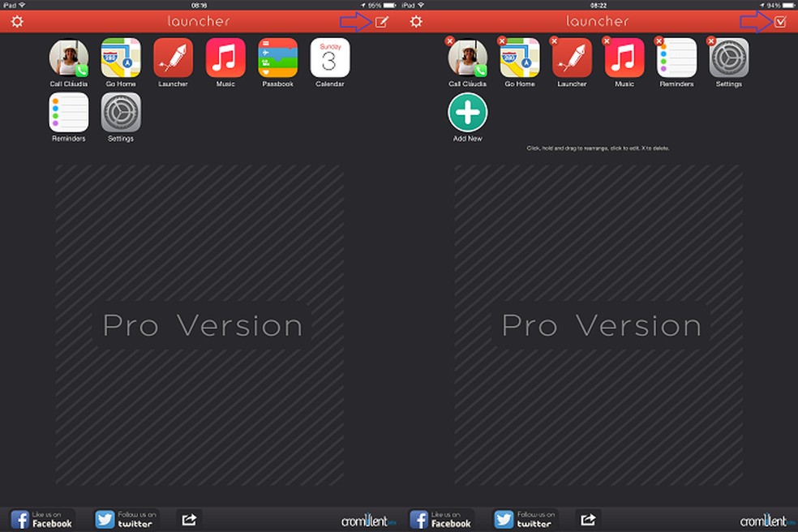The width and height of the screenshot is (798, 532).
Task: Tap the Calendar launcher showing Sunday 3
Action: tap(329, 58)
